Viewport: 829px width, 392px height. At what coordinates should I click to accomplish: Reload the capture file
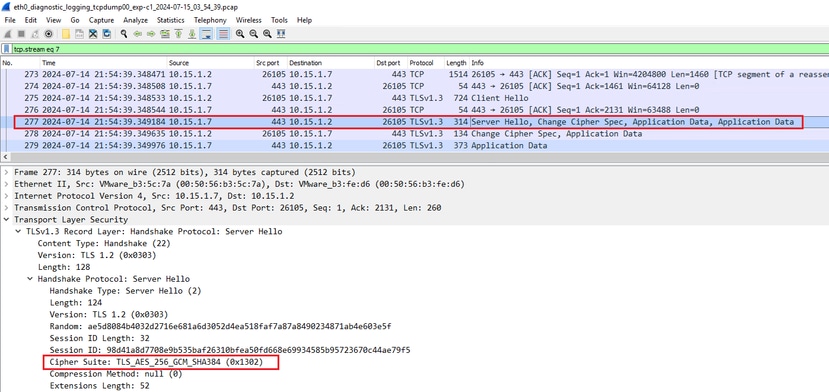pos(106,34)
